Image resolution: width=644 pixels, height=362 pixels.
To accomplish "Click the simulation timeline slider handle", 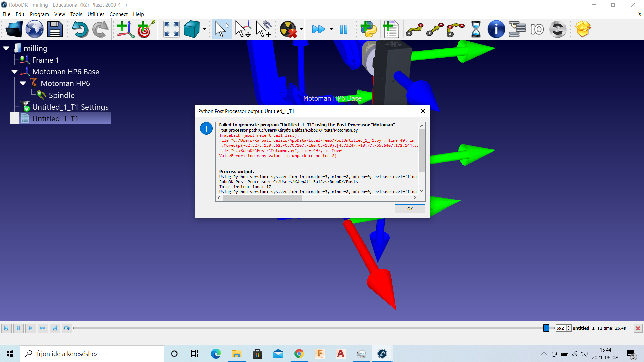I will [x=546, y=328].
